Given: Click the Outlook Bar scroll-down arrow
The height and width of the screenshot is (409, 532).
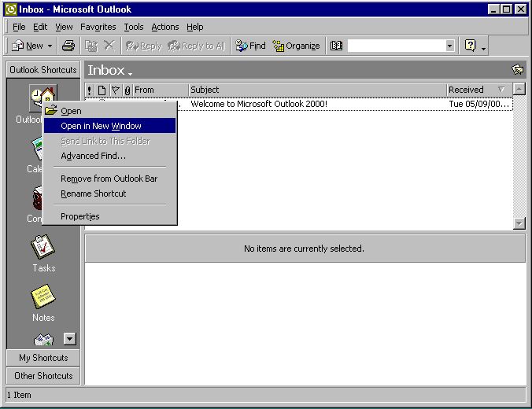Looking at the screenshot, I should point(69,338).
